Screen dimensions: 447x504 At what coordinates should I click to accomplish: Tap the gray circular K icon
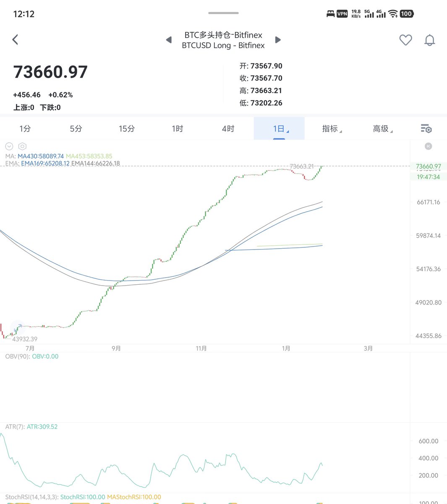[428, 146]
